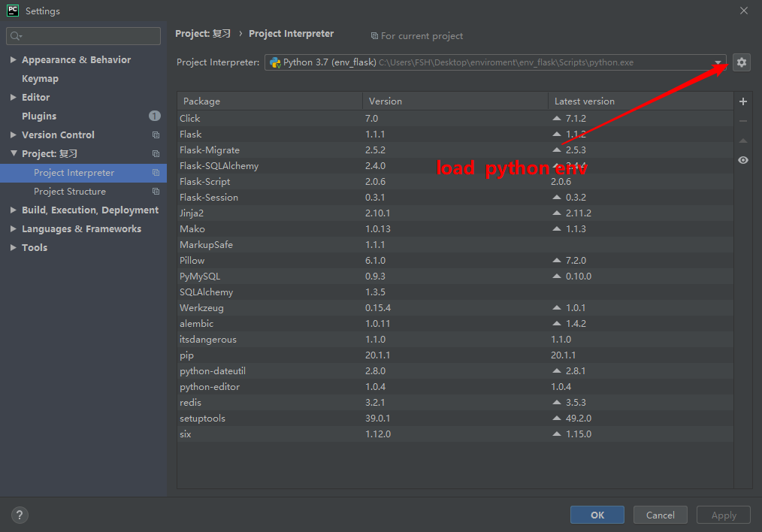Open the Project Interpreter dropdown
Image resolution: width=762 pixels, height=532 pixels.
point(718,62)
